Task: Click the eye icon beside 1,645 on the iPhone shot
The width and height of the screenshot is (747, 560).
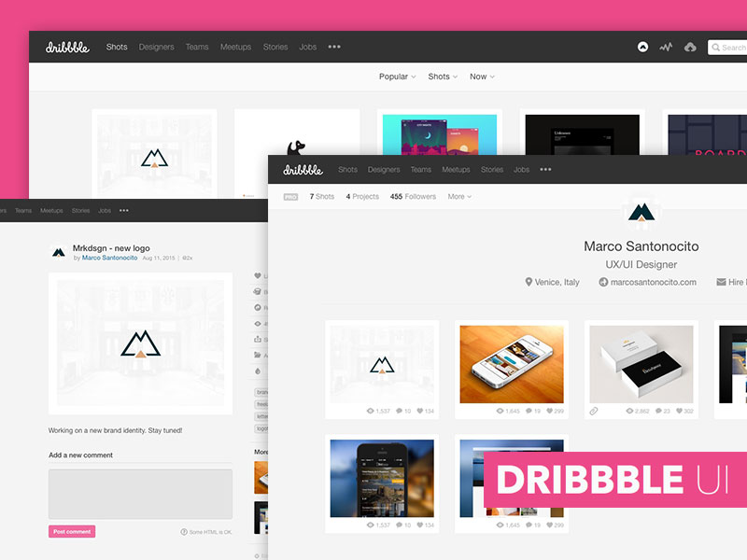Action: click(500, 411)
